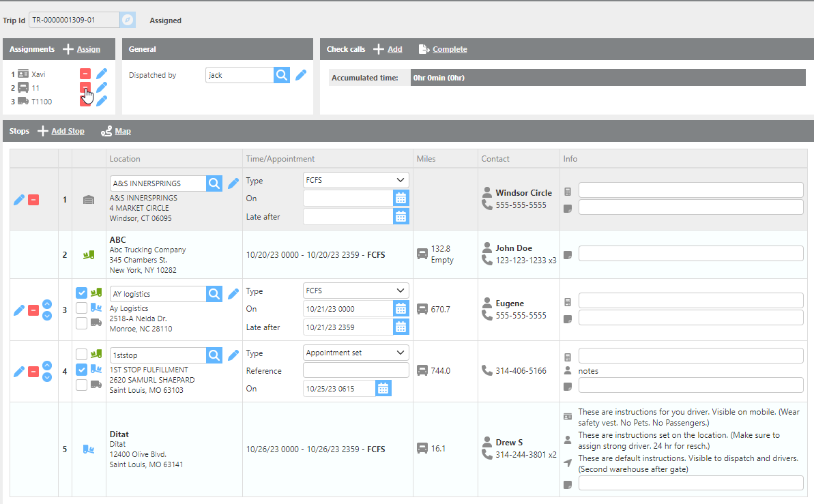814x504 pixels.
Task: Open the Map view of stops
Action: click(123, 131)
